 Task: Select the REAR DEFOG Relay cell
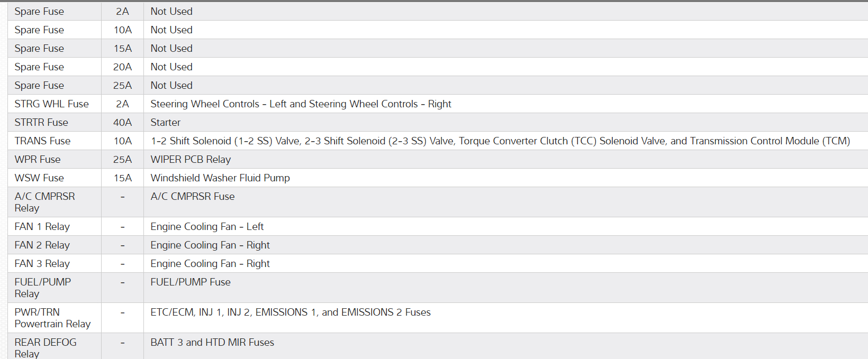pyautogui.click(x=46, y=347)
